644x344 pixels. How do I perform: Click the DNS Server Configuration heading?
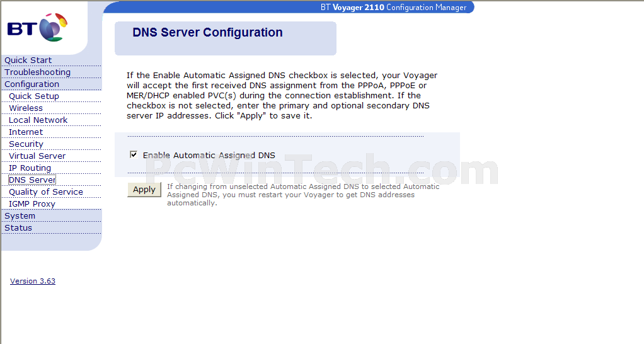pyautogui.click(x=207, y=32)
